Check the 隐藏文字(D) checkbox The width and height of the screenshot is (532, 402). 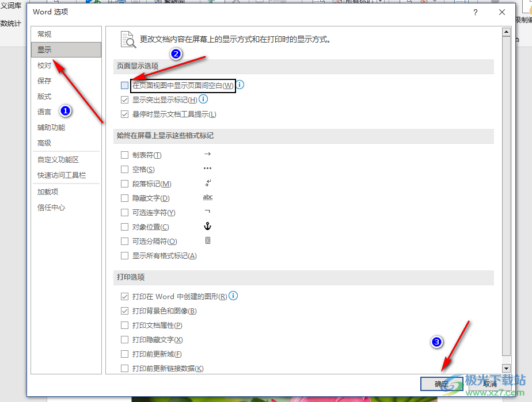pyautogui.click(x=124, y=198)
